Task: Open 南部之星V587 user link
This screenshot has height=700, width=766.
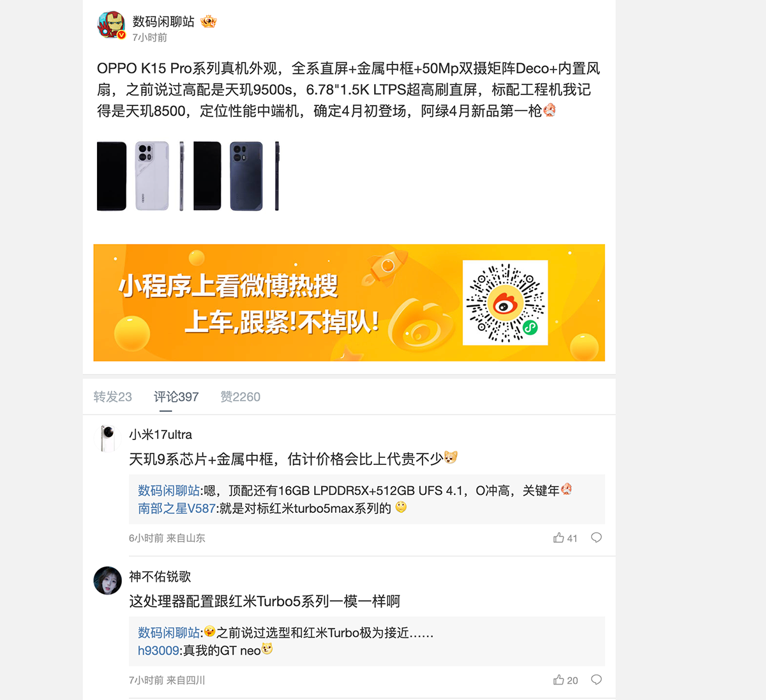Action: [177, 508]
